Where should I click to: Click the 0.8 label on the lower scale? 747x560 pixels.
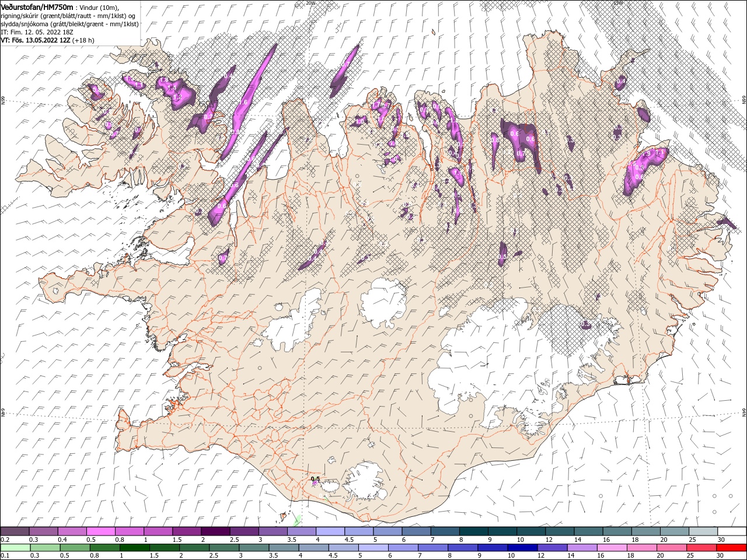[x=94, y=556]
